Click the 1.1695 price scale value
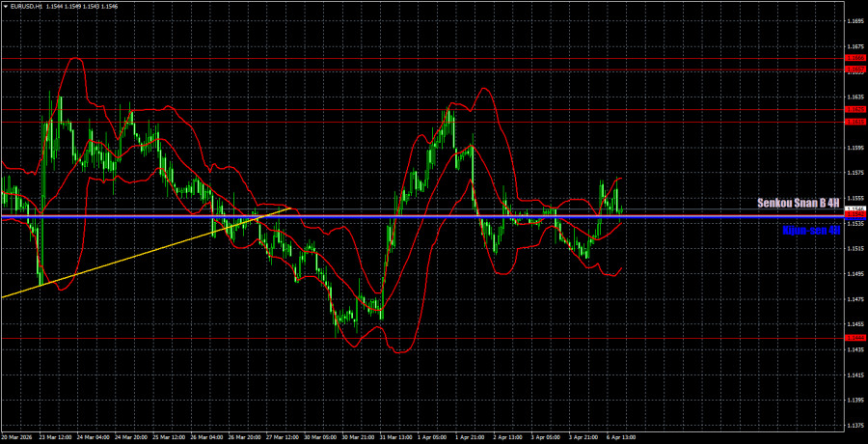This screenshot has height=444, width=868. 855,21
